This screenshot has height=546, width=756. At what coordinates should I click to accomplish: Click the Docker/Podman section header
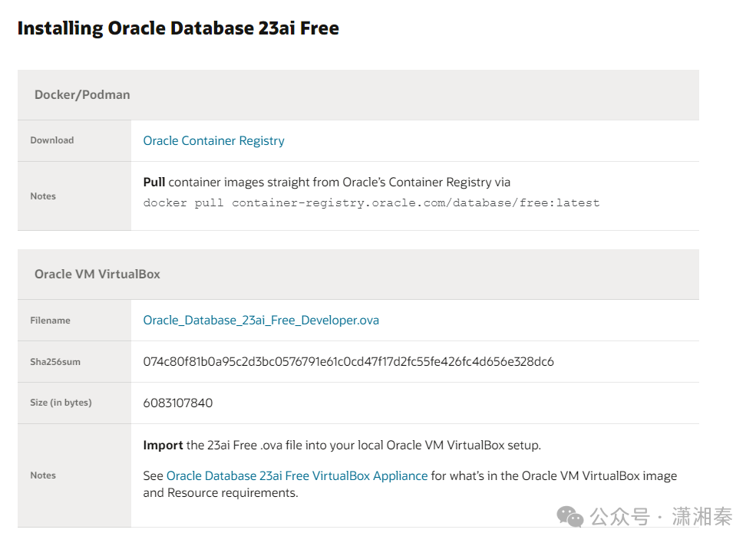click(x=82, y=94)
